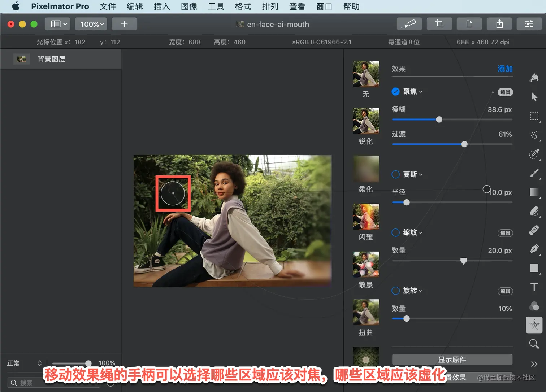
Task: Select the Text tool
Action: click(x=534, y=287)
